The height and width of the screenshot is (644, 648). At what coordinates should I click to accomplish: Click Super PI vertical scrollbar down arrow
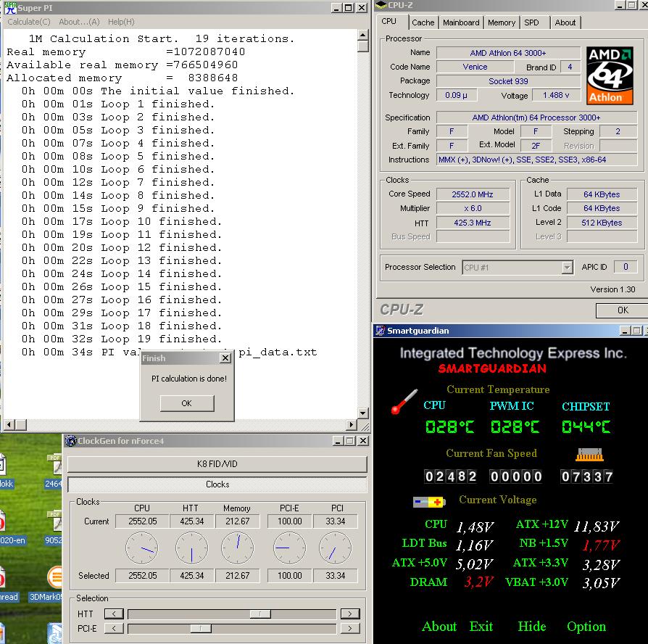click(x=363, y=413)
